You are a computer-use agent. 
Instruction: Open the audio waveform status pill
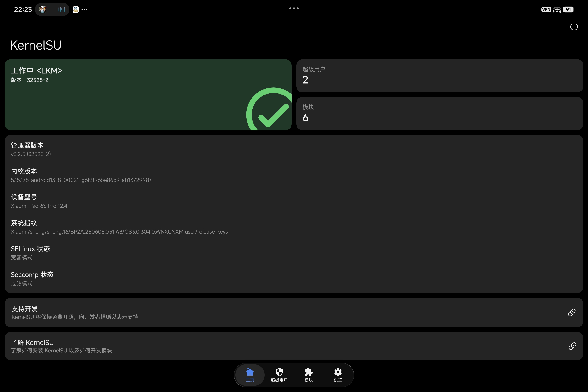point(52,9)
